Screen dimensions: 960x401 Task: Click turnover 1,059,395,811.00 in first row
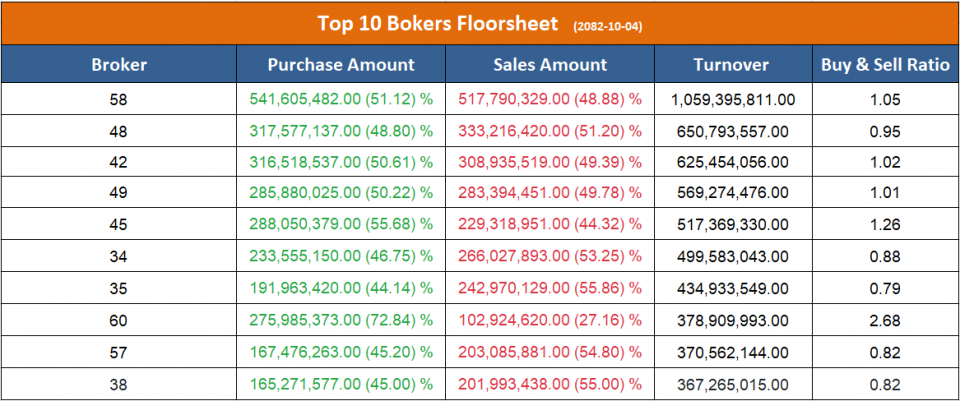731,99
